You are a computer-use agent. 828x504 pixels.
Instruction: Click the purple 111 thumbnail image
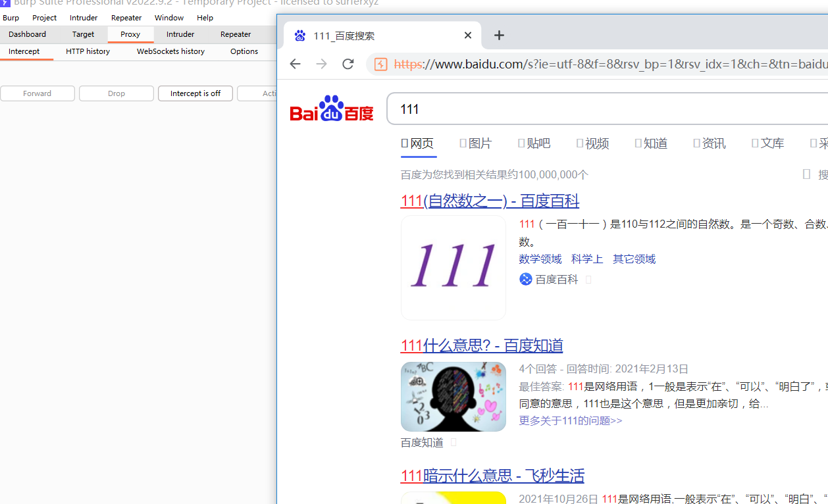tap(453, 268)
